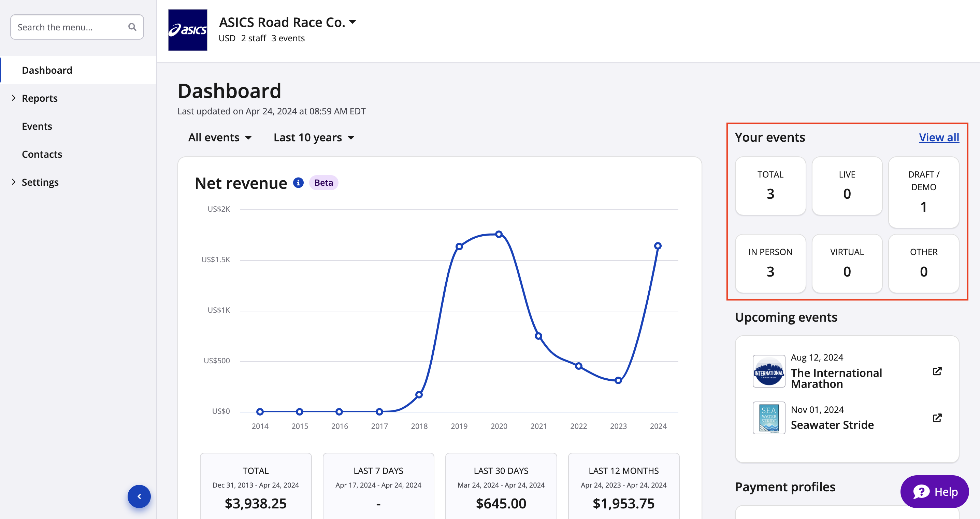Click the ASICS logo image
Screen dimensions: 980x519
[x=188, y=30]
